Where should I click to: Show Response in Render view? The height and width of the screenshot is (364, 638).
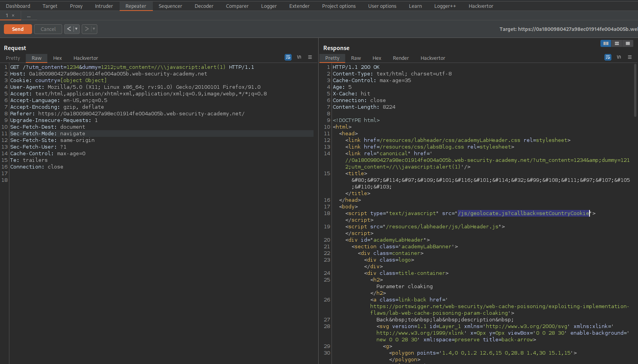(401, 58)
